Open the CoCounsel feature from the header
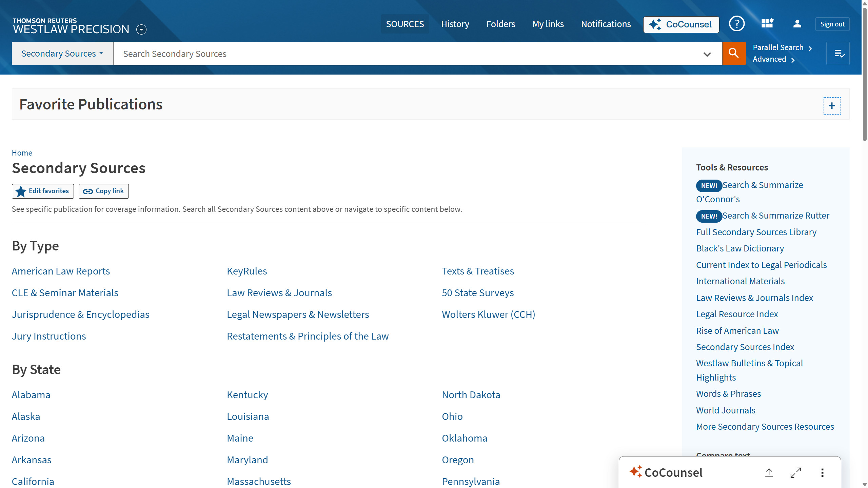Image resolution: width=868 pixels, height=488 pixels. click(x=681, y=24)
